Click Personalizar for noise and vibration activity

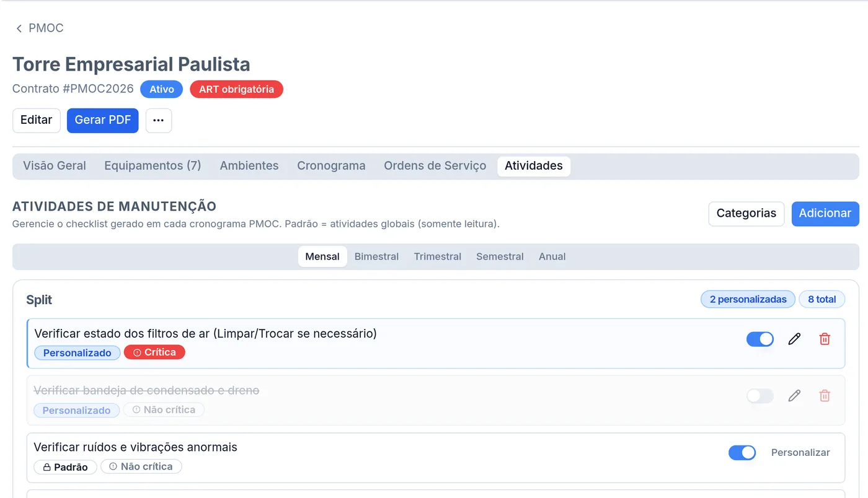pyautogui.click(x=800, y=453)
